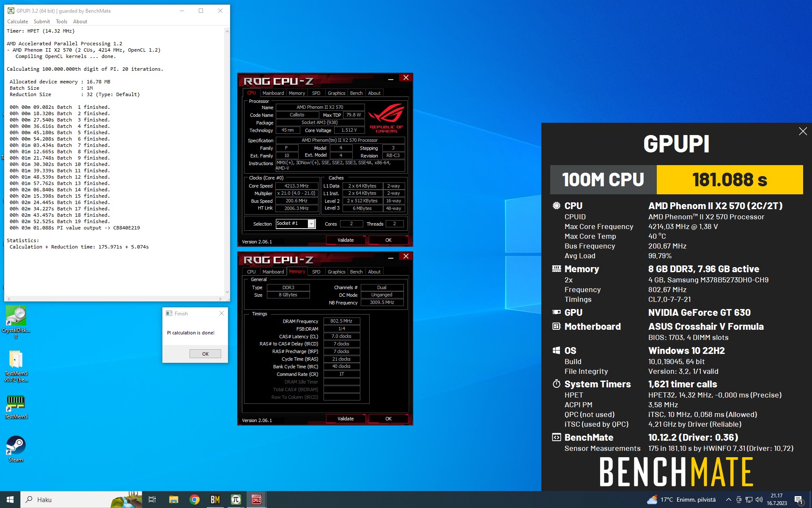Viewport: 812px width, 508px height.
Task: Switch to SPD tab in lower CPU-Z
Action: point(316,272)
